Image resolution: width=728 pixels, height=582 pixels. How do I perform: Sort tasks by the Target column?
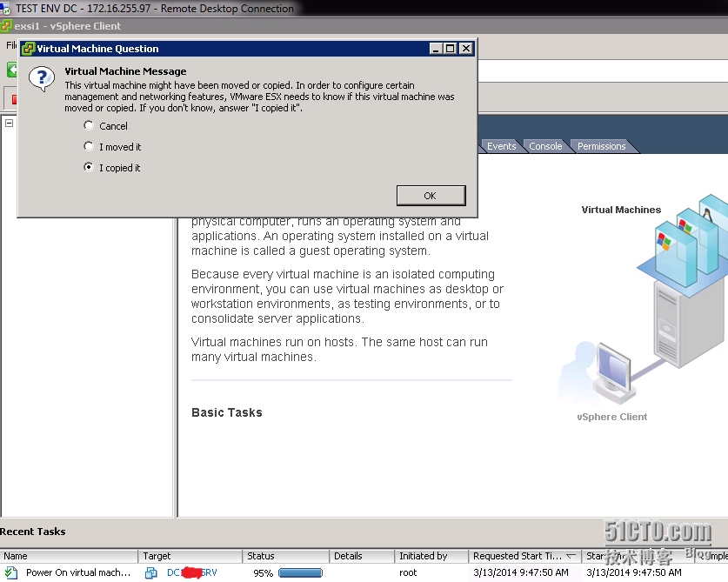pos(190,556)
